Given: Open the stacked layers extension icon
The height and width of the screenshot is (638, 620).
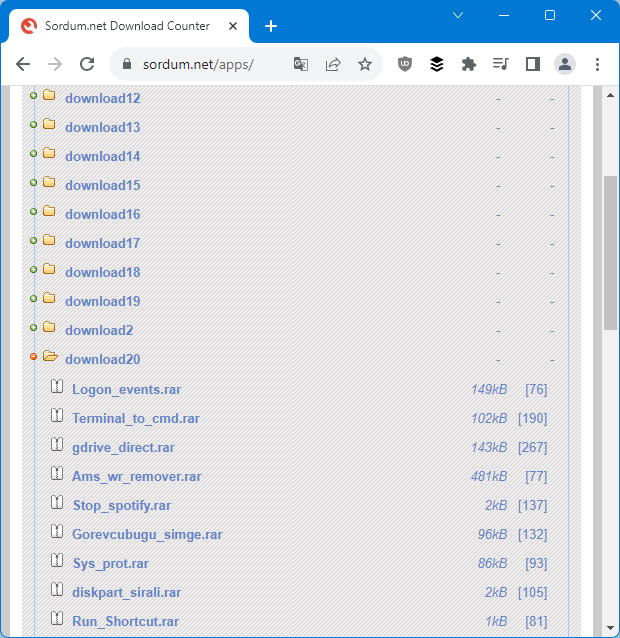Looking at the screenshot, I should [437, 64].
